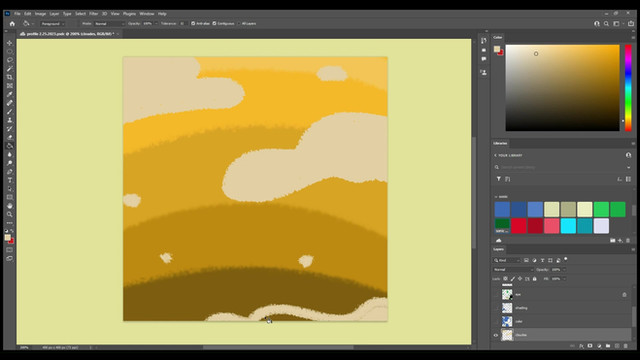Hide the clouds layer
This screenshot has height=360, width=640.
496,335
